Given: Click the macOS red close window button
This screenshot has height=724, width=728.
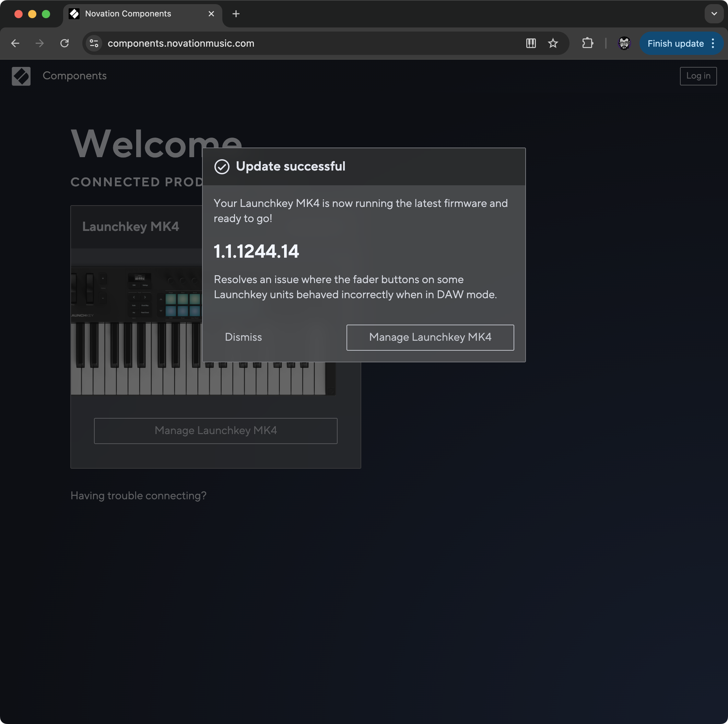Looking at the screenshot, I should click(x=19, y=14).
